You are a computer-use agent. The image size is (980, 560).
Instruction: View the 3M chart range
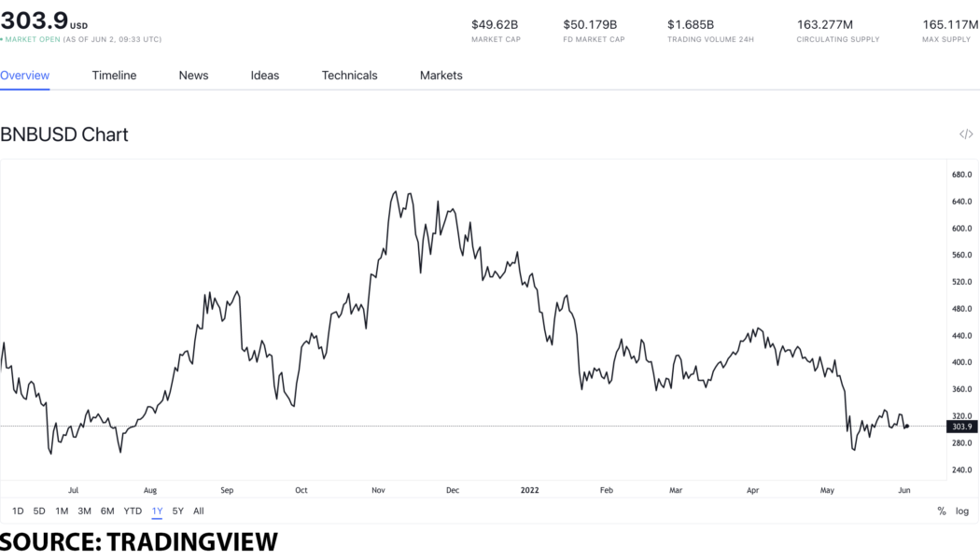[x=85, y=511]
